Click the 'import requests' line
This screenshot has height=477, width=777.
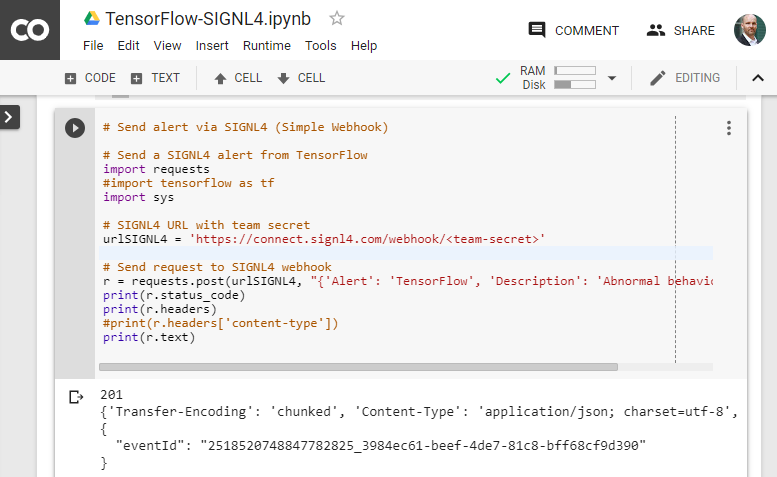coord(156,169)
